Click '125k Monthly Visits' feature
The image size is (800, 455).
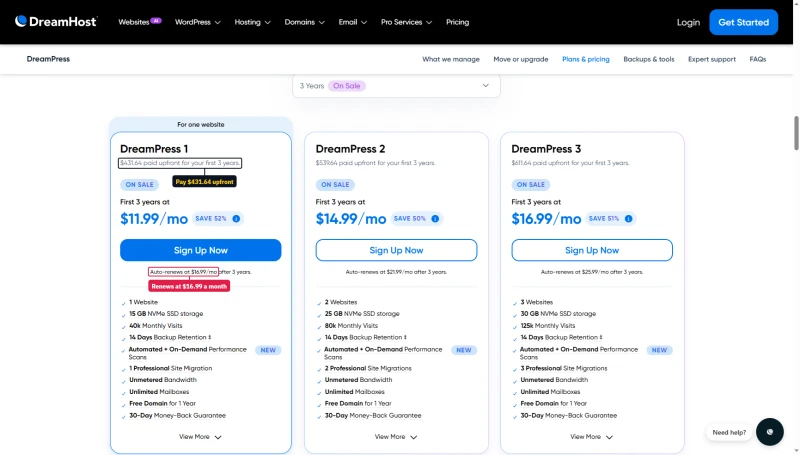tap(547, 325)
